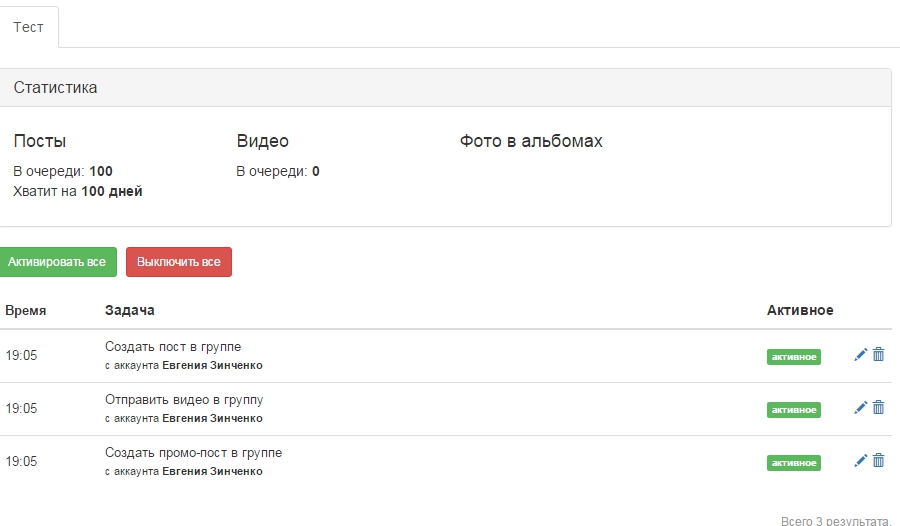Screen dimensions: 900x526
Task: Open the 'Создать промо-пост в группе' task title
Action: coord(193,453)
